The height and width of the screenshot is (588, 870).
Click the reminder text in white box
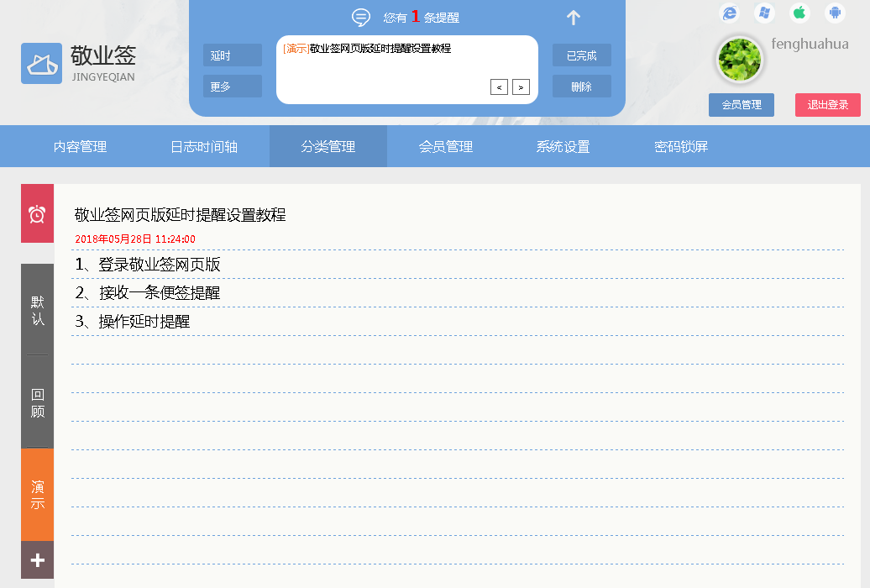[x=367, y=49]
